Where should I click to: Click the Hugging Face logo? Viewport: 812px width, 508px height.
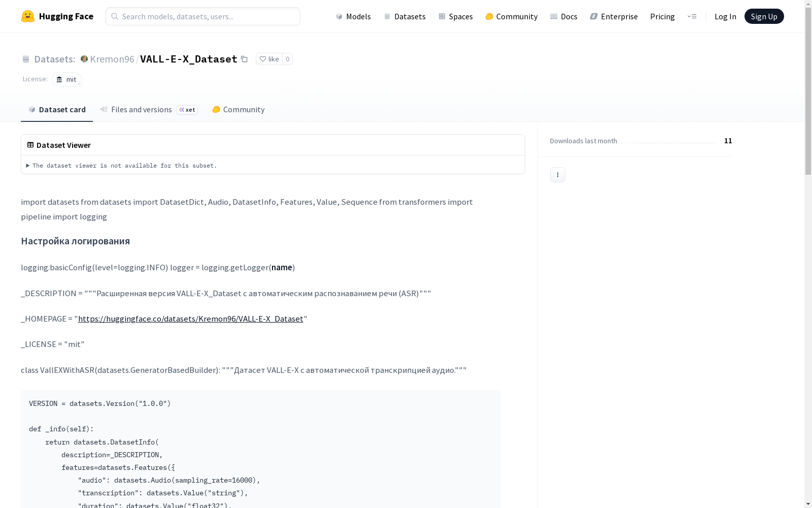coord(57,16)
